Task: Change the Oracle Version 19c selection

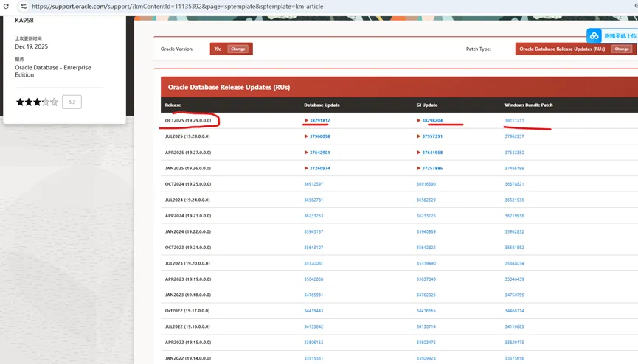Action: coord(238,49)
